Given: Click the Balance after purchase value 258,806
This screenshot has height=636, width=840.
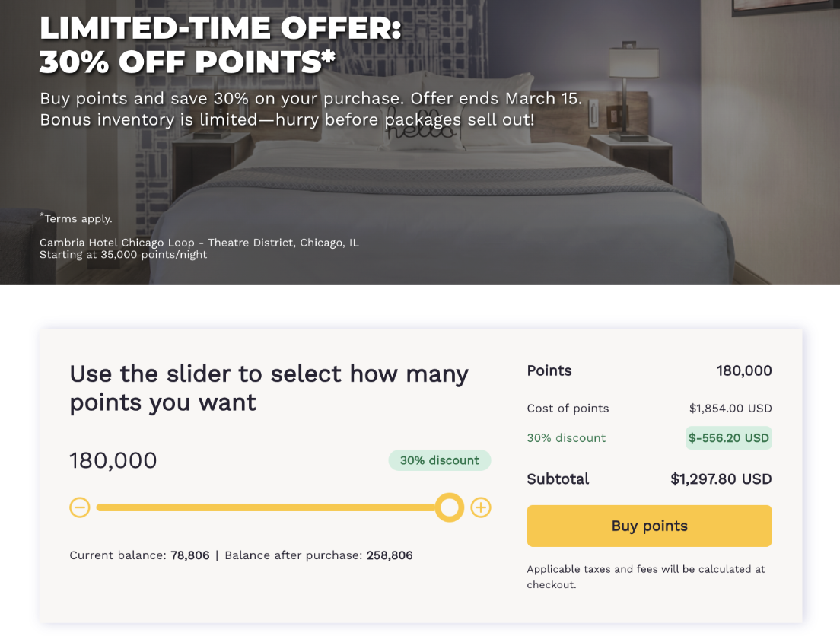Looking at the screenshot, I should [x=391, y=555].
